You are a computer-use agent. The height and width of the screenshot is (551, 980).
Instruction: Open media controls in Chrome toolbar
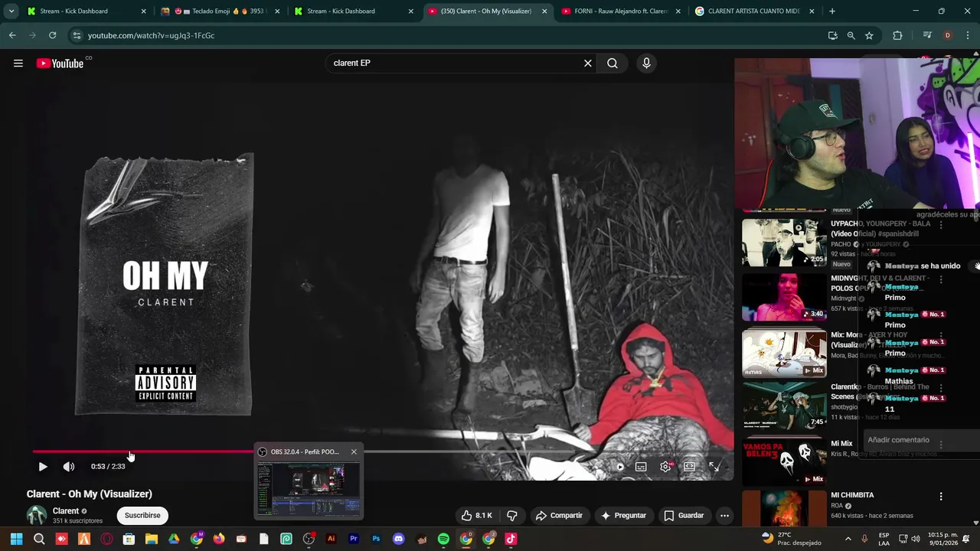(x=926, y=35)
